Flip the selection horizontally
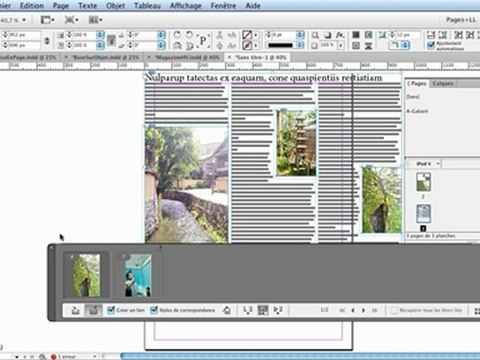Viewport: 480px width, 360px height. 177,45
